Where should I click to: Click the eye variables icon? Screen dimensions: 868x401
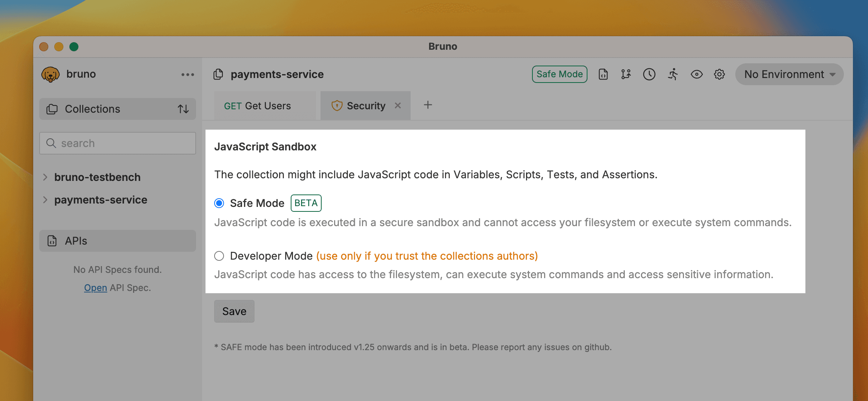(x=696, y=74)
